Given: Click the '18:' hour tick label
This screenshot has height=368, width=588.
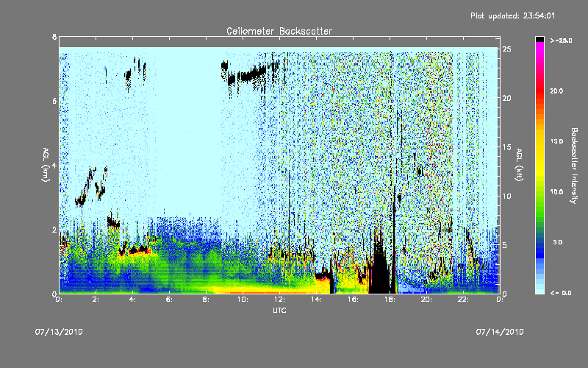Looking at the screenshot, I should 390,300.
